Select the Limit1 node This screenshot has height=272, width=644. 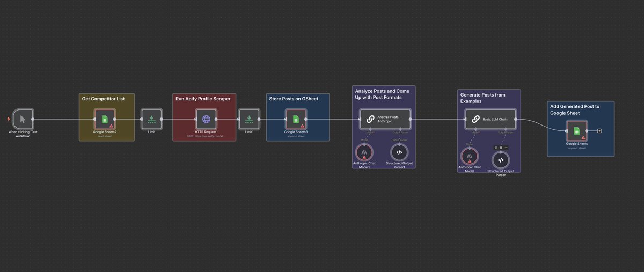(249, 119)
